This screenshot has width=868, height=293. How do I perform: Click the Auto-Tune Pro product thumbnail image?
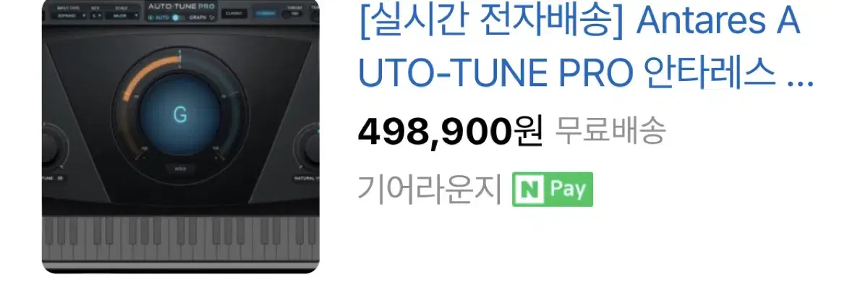click(181, 137)
